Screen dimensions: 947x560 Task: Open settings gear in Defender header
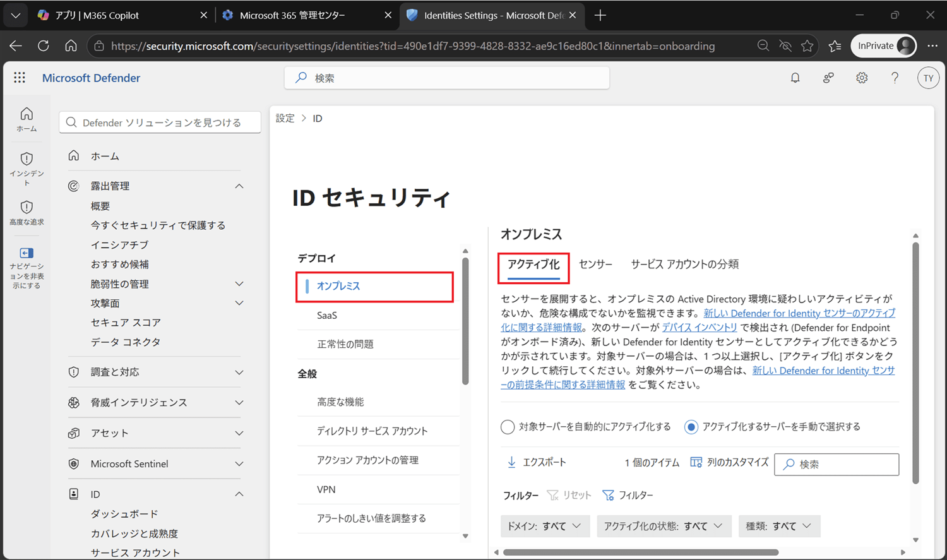862,78
